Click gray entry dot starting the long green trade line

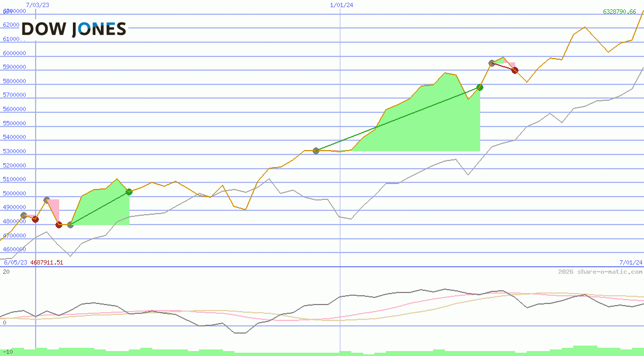click(316, 151)
